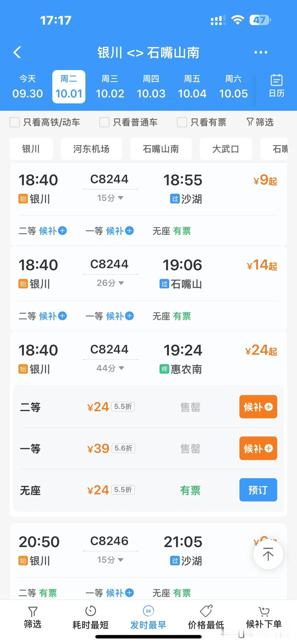Screen dimensions: 297x644
Task: Select the 周三 10.02 date tab
Action: coord(110,87)
